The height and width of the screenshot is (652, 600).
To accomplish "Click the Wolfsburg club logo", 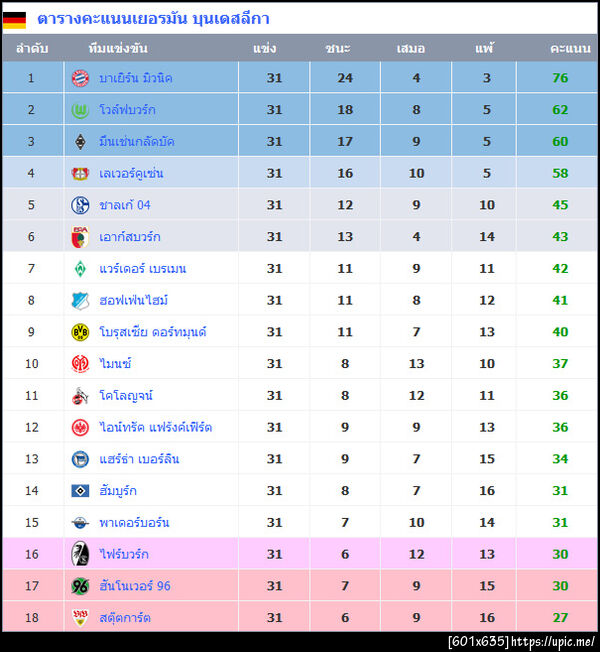I will (80, 110).
